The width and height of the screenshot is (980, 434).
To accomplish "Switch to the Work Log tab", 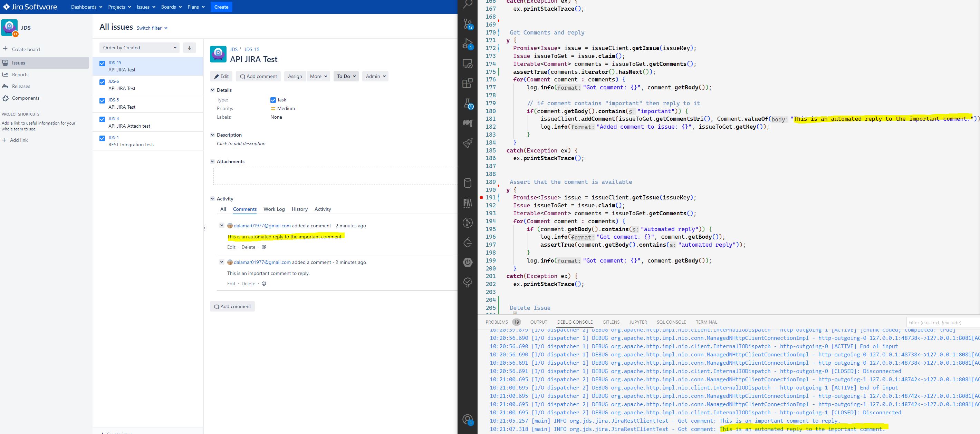I will point(274,209).
